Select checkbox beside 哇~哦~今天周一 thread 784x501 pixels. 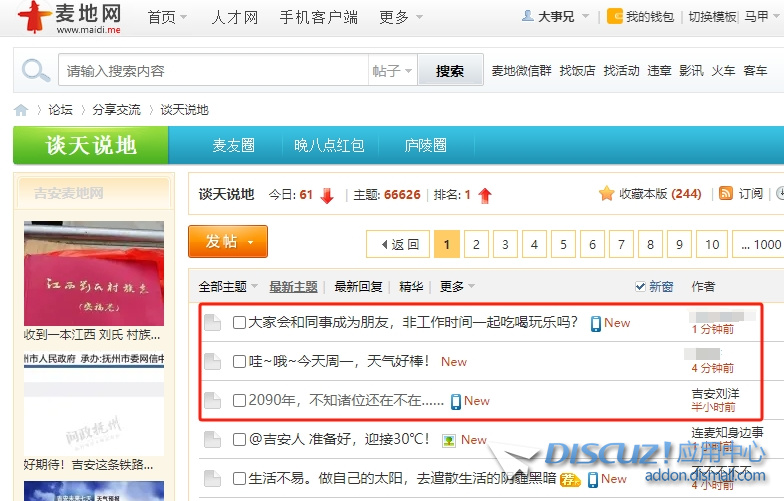click(x=239, y=362)
